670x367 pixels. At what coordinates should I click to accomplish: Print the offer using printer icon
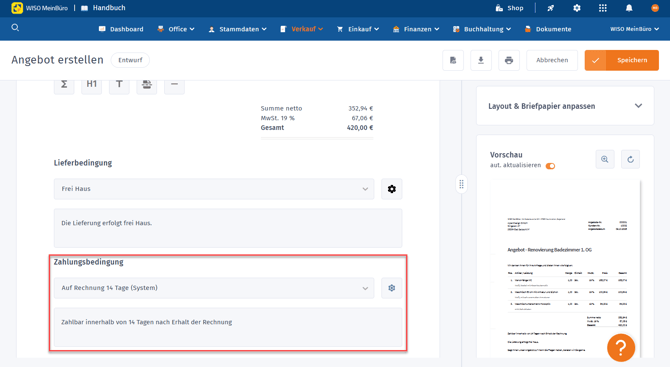[508, 60]
